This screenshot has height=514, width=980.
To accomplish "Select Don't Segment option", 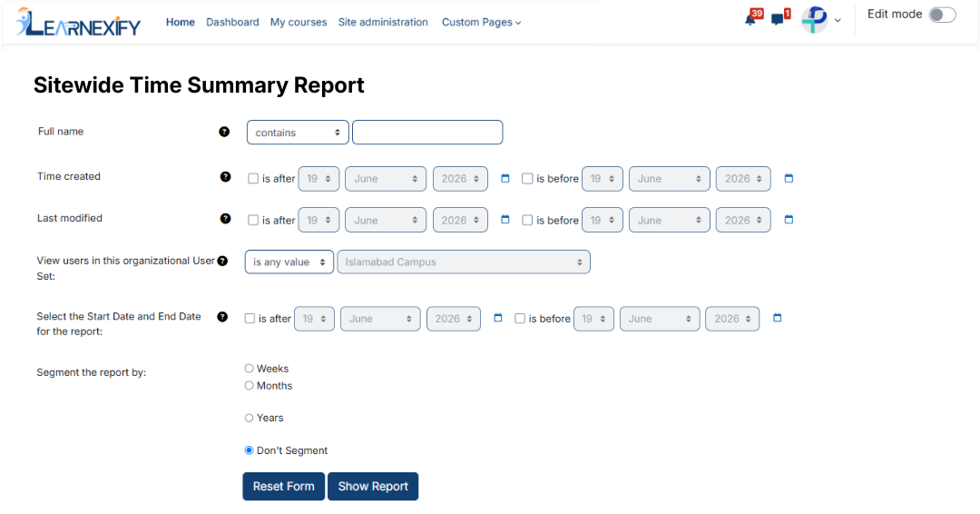I will tap(249, 450).
